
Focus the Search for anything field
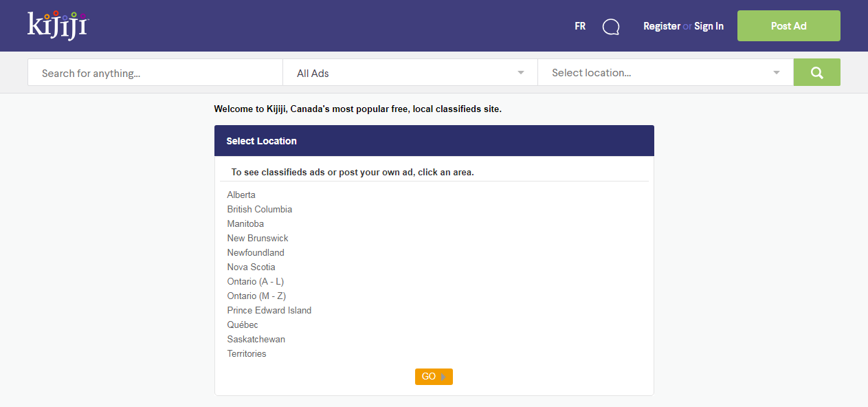[x=155, y=72]
